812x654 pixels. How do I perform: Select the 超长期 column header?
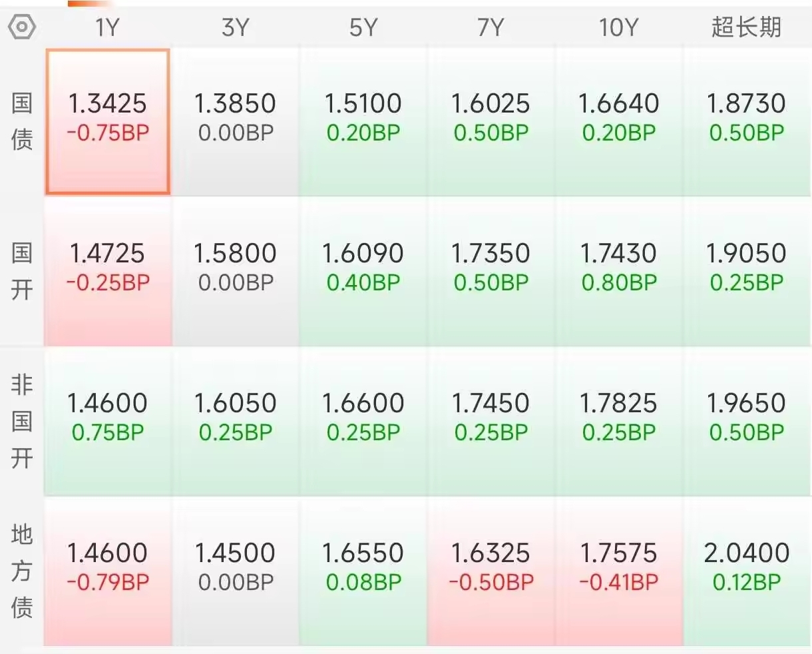pos(746,27)
